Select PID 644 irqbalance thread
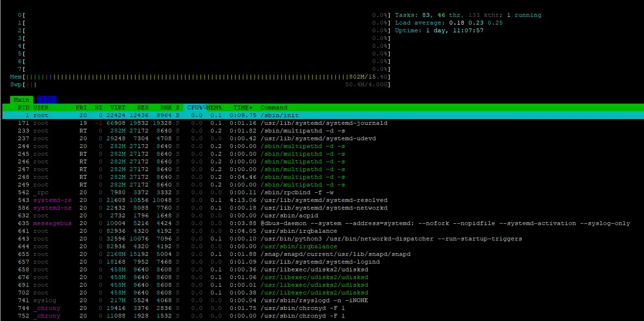The width and height of the screenshot is (644, 321). [322, 246]
